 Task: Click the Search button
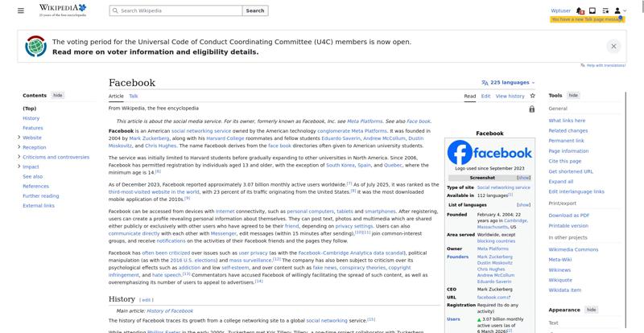click(x=255, y=10)
